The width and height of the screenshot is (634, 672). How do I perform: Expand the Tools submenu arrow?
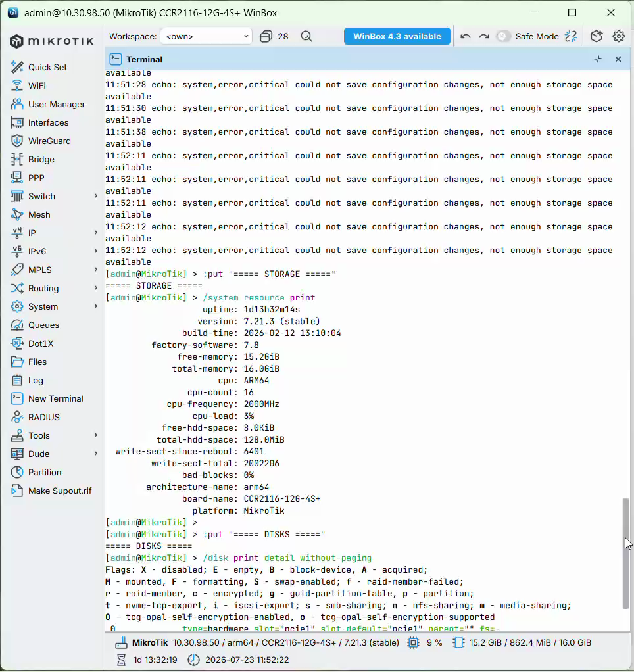(x=95, y=435)
